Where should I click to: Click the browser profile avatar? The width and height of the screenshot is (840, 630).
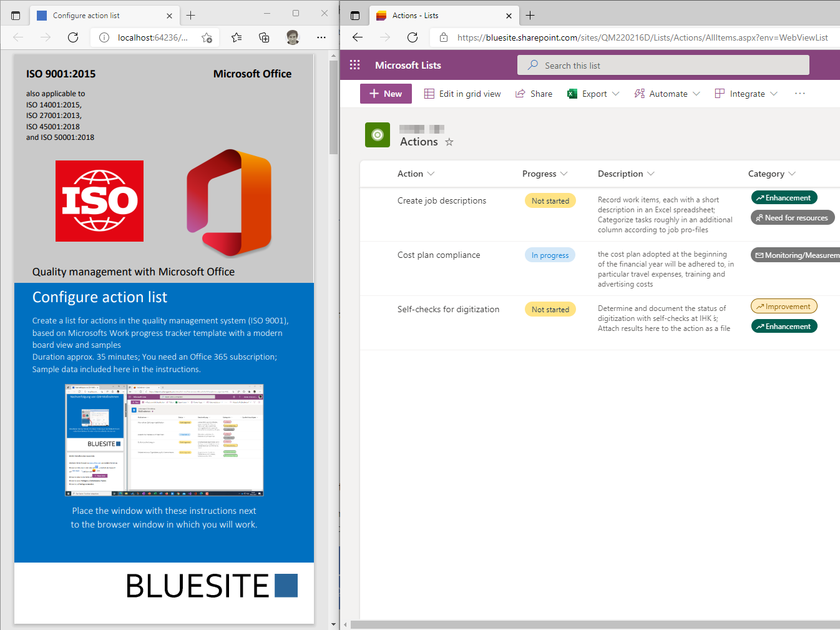[293, 37]
